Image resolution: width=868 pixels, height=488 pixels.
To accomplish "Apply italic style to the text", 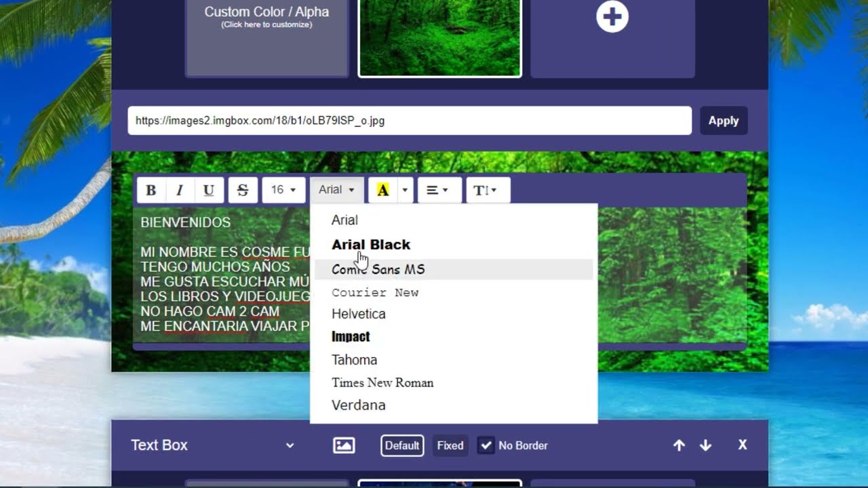I will 180,190.
